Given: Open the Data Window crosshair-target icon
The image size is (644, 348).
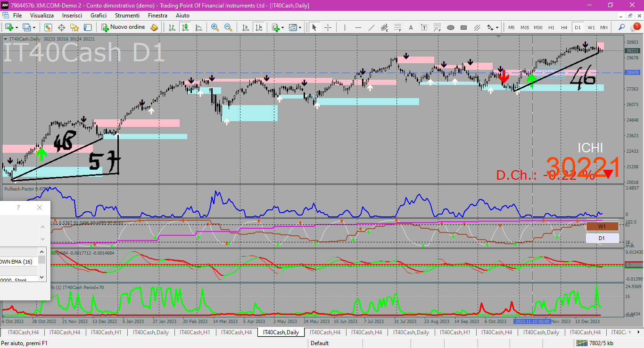Looking at the screenshot, I should point(61,27).
